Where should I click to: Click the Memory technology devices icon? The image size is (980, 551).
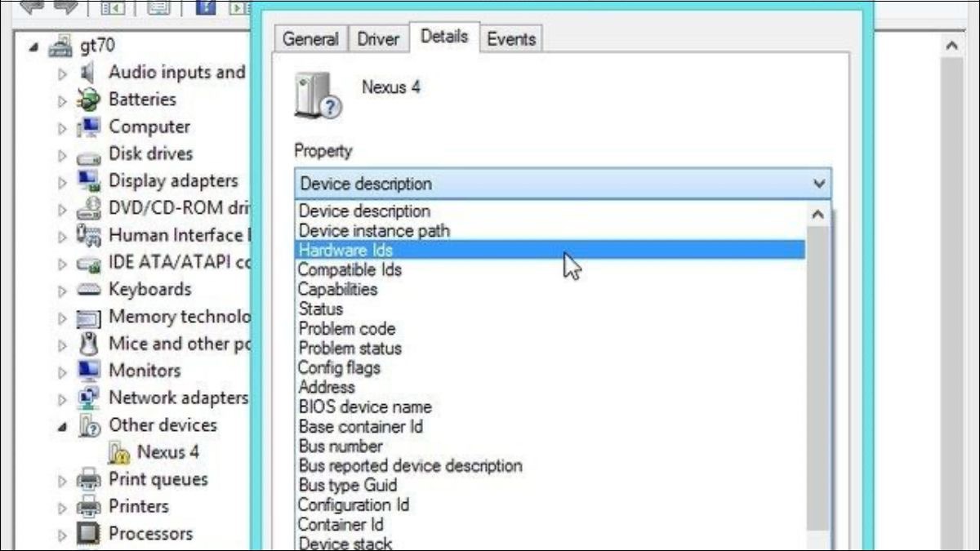click(88, 317)
